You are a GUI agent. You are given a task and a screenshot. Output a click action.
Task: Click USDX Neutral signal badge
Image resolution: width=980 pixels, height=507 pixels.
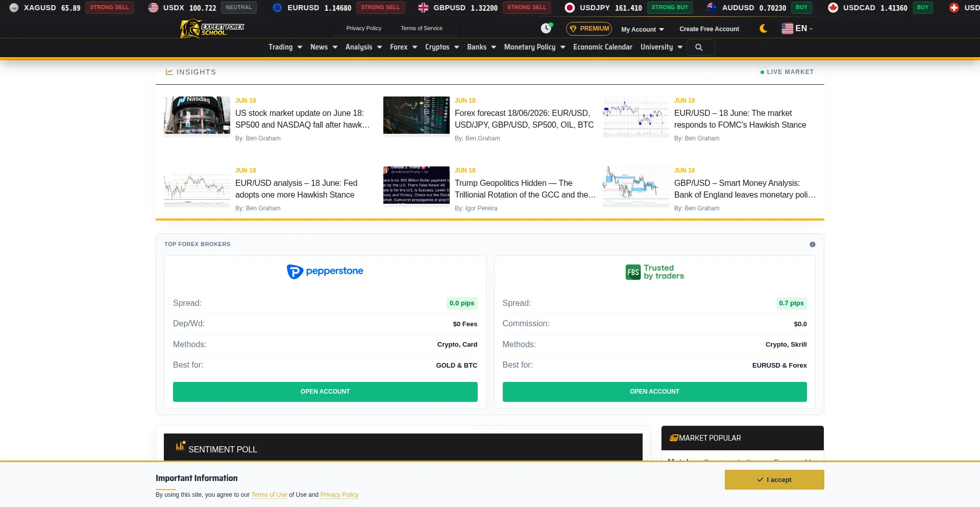(x=239, y=8)
